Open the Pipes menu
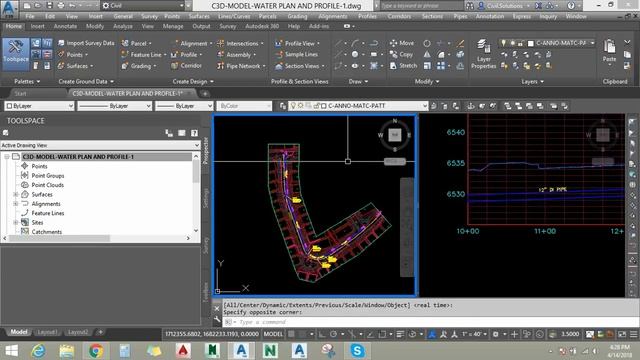 tap(460, 16)
